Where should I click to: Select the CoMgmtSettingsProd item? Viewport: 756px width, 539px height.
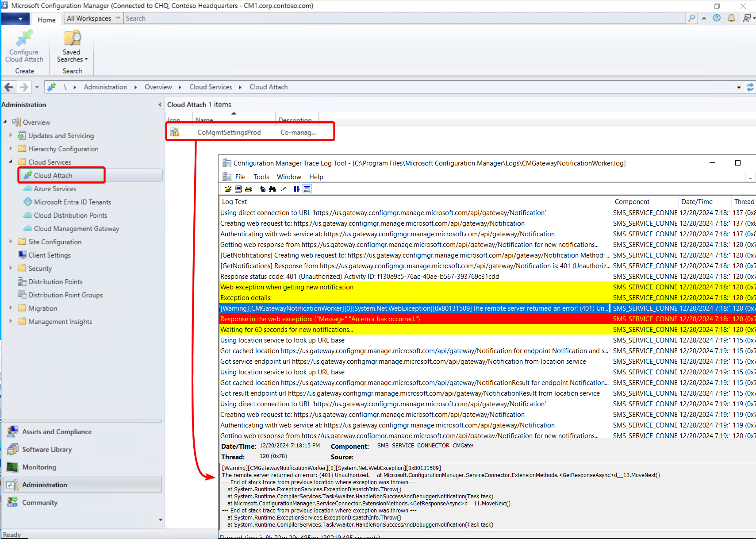point(229,132)
